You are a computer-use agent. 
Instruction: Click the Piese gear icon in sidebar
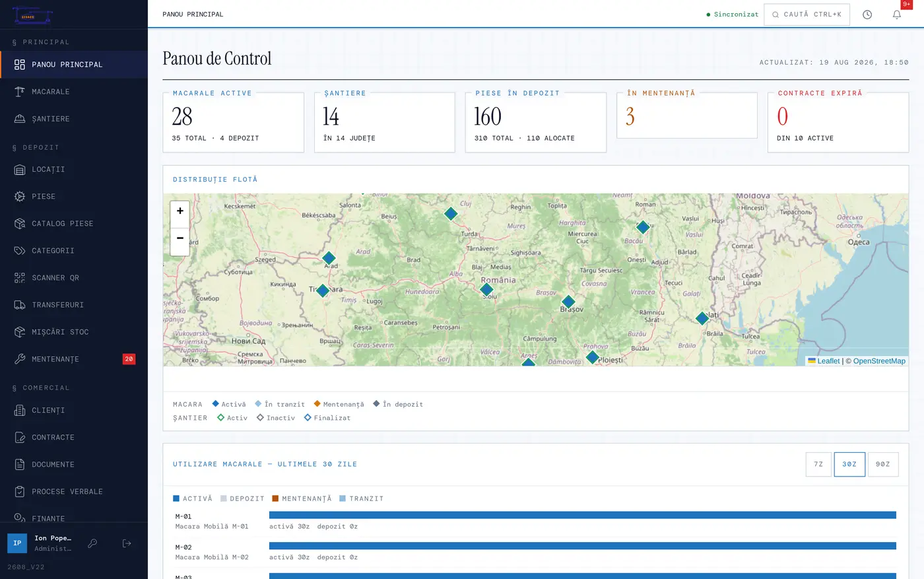pos(20,197)
